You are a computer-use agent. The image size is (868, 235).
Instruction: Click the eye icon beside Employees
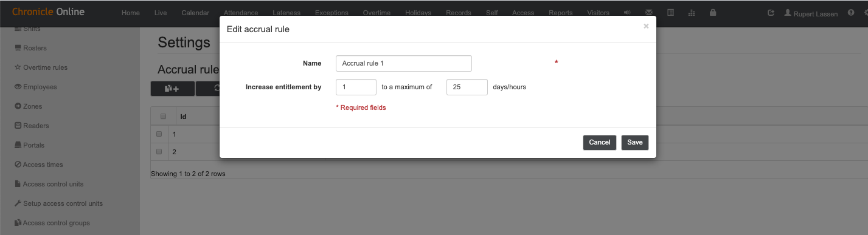[x=18, y=87]
